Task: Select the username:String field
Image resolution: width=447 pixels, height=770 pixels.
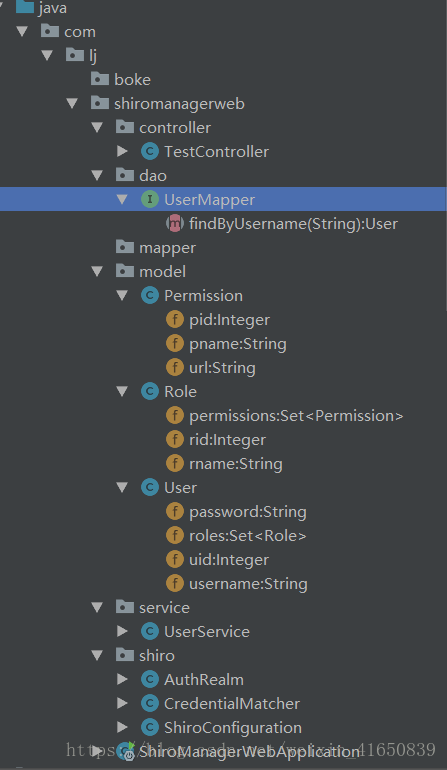Action: tap(249, 584)
